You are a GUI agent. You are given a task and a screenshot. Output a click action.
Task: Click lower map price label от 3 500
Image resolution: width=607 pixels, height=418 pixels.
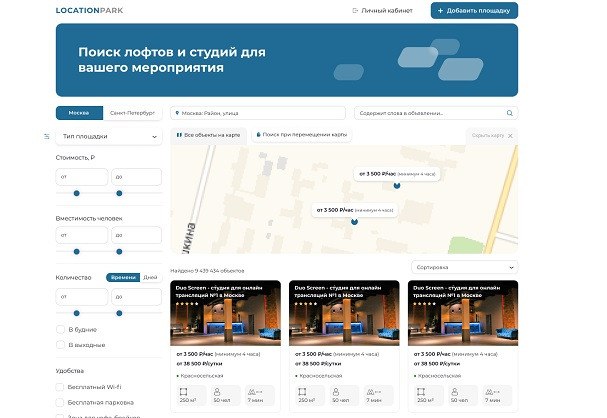pyautogui.click(x=355, y=210)
